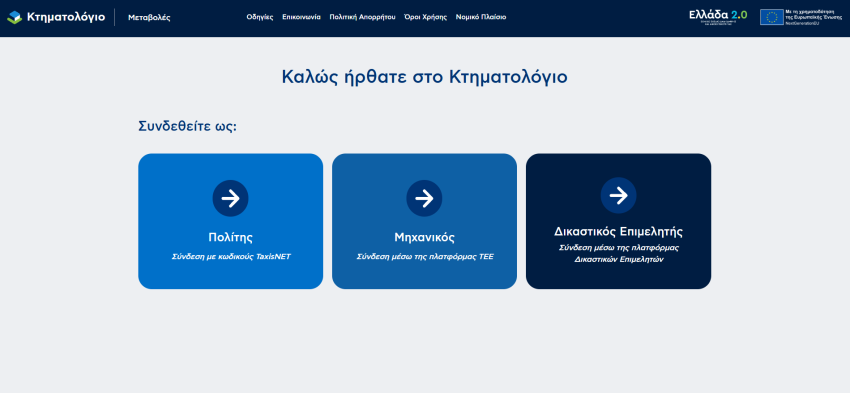This screenshot has width=850, height=393.
Task: Select the Μηχανικός login title
Action: tap(424, 237)
